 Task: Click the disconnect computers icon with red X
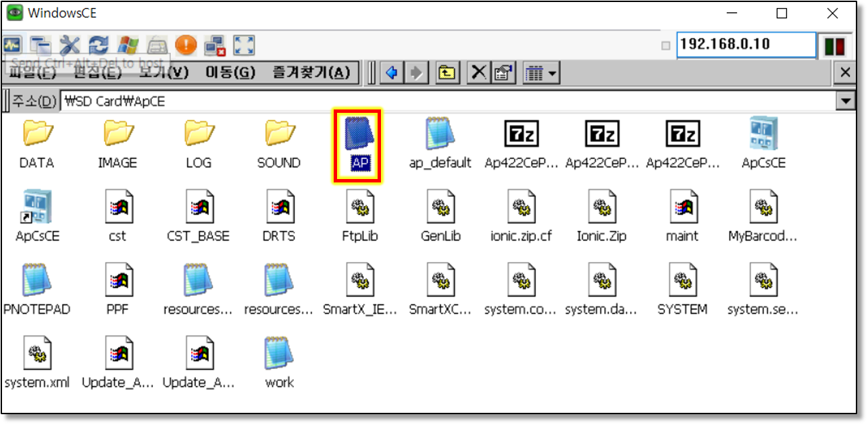[215, 45]
